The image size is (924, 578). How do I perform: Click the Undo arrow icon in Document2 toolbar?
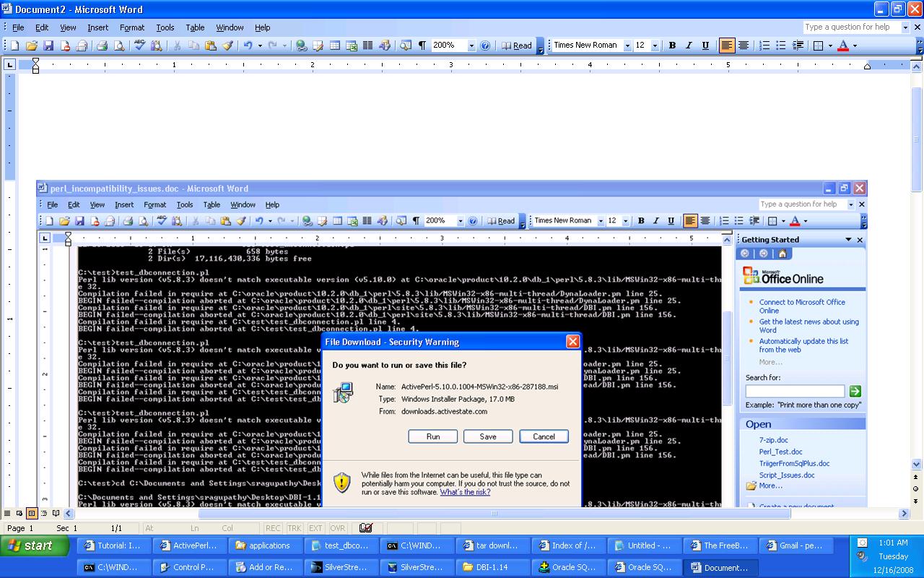pos(248,46)
